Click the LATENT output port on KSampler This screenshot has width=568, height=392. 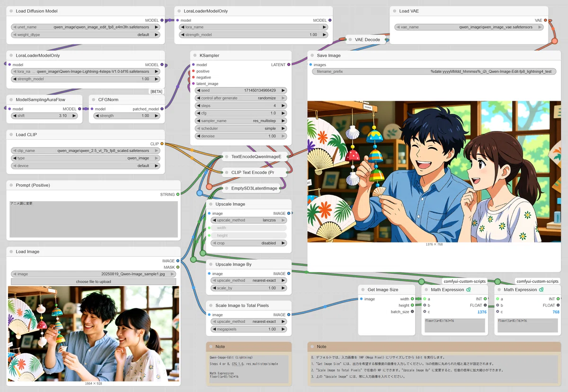289,65
